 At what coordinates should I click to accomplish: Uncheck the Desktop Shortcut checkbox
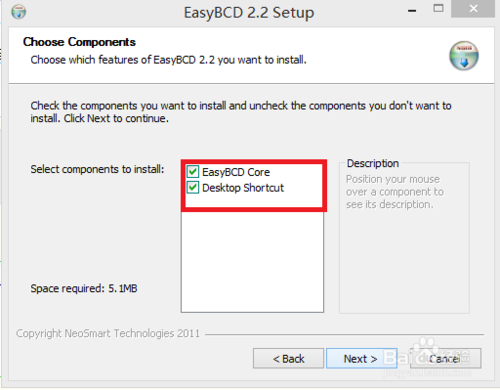pos(193,187)
